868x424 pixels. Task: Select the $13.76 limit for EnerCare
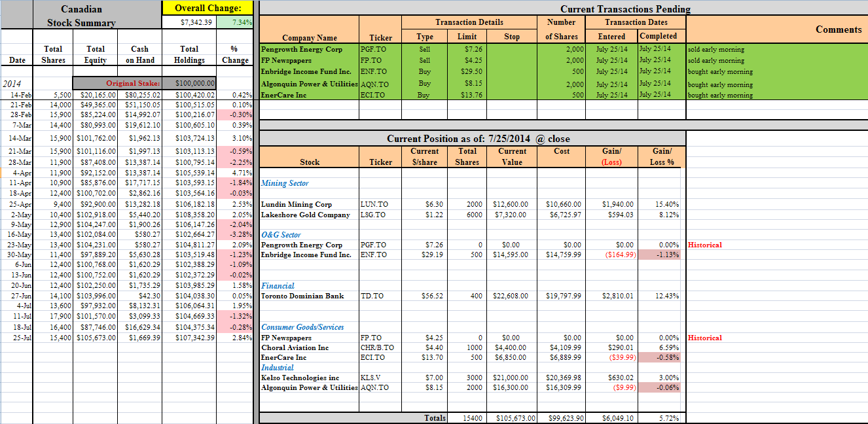[x=472, y=95]
